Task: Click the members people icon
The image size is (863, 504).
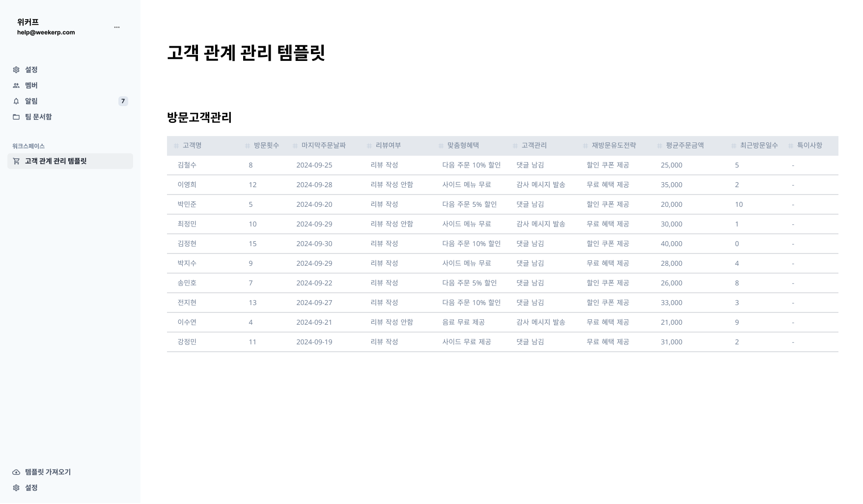Action: tap(16, 85)
